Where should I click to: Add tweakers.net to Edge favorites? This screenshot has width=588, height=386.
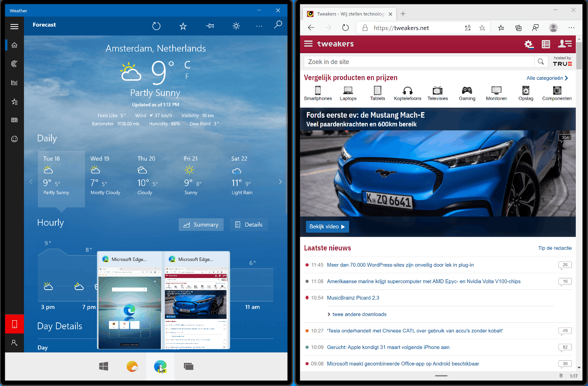tap(483, 27)
